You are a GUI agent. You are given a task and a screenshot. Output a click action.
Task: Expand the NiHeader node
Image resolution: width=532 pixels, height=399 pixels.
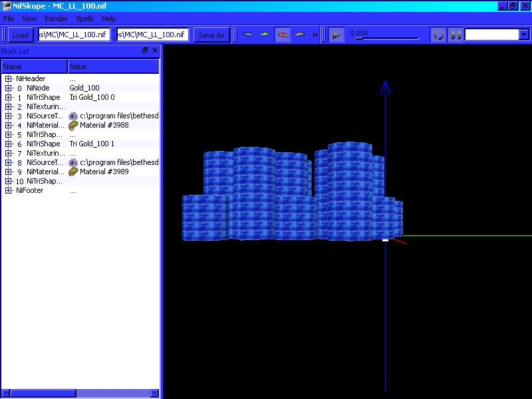(x=8, y=78)
